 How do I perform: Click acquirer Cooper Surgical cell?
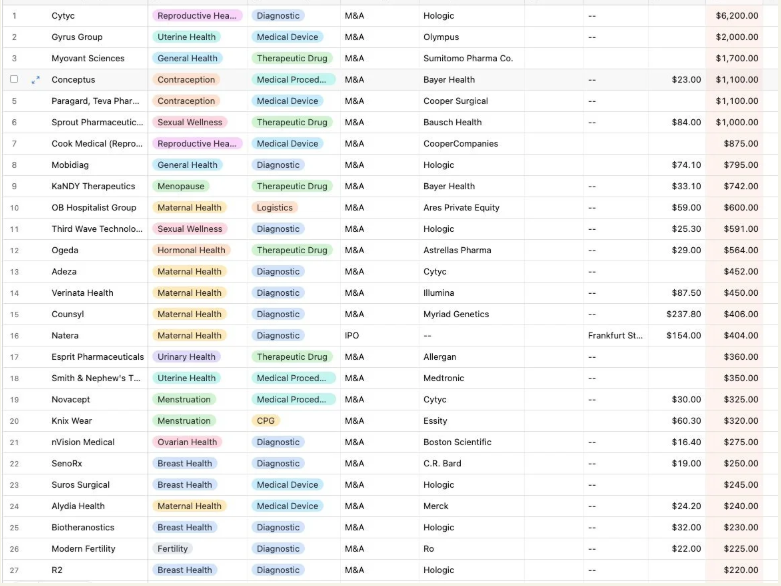tap(456, 101)
